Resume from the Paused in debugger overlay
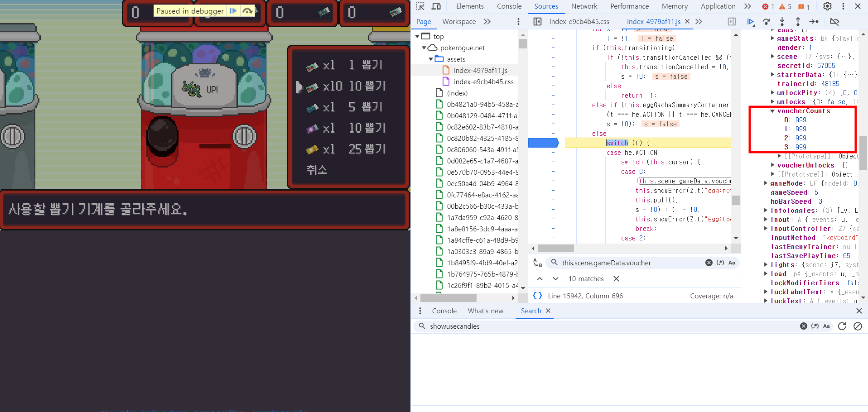The width and height of the screenshot is (868, 412). point(233,10)
